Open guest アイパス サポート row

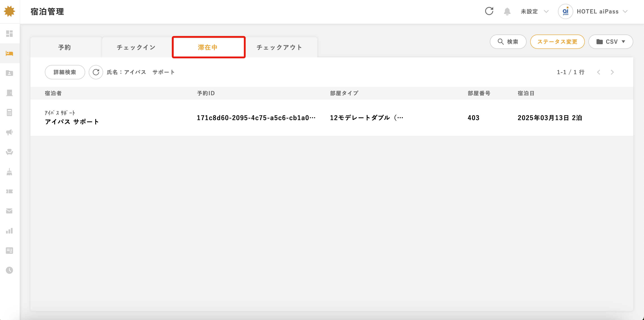pos(332,118)
